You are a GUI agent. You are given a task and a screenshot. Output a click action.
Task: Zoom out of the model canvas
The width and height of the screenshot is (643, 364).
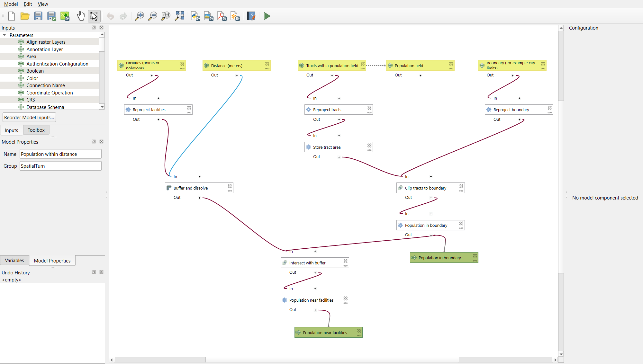[152, 16]
